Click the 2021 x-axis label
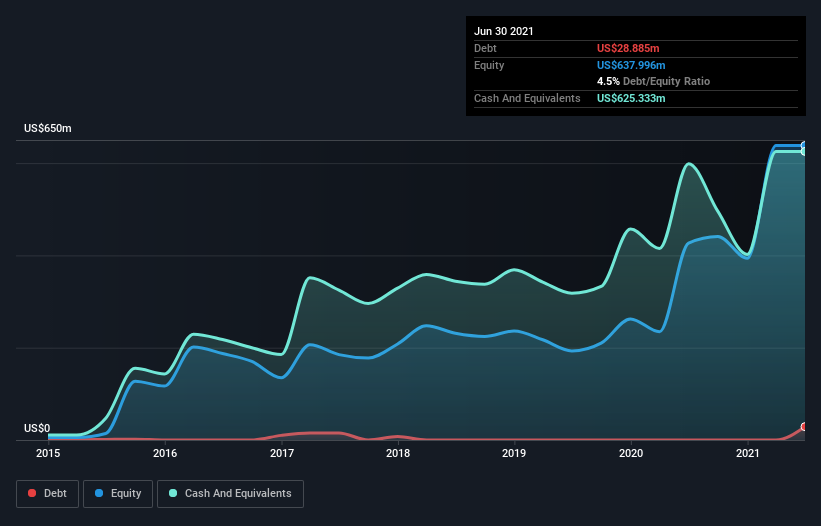 [748, 453]
